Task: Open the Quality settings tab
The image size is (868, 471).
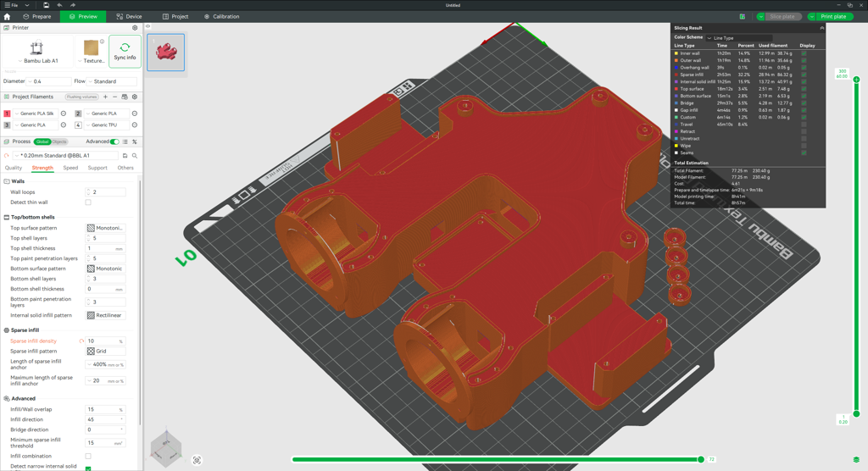Action: 14,168
